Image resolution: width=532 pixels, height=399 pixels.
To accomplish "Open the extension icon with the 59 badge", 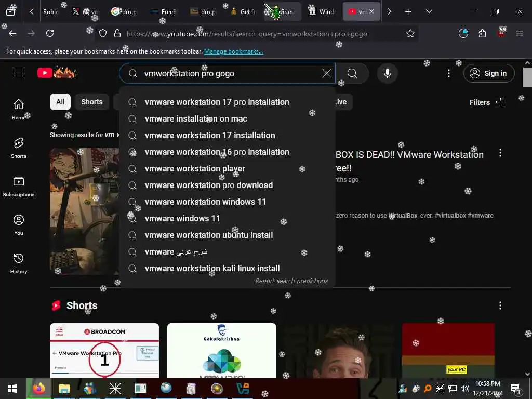I will (501, 33).
